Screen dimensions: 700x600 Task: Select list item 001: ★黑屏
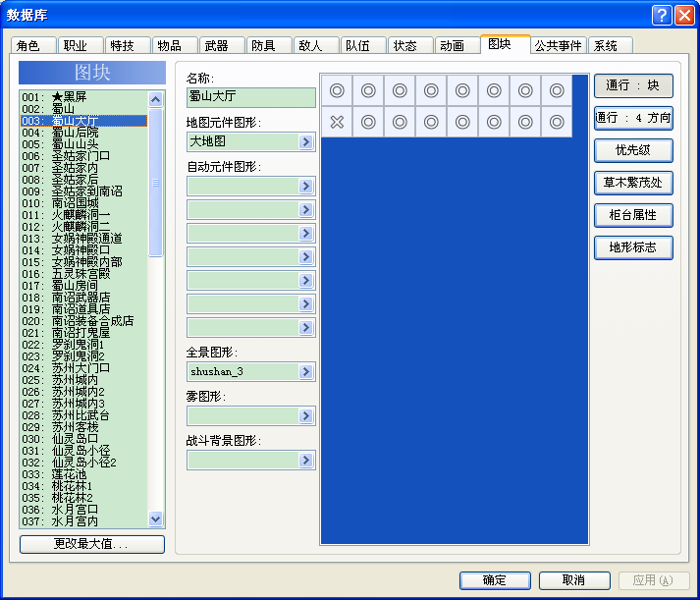(83, 97)
